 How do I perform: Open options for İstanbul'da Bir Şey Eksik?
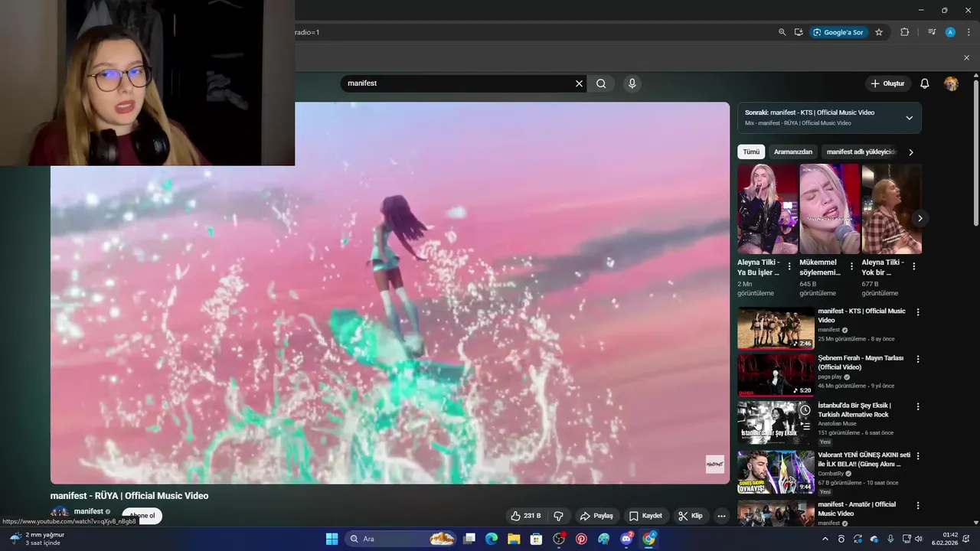918,406
